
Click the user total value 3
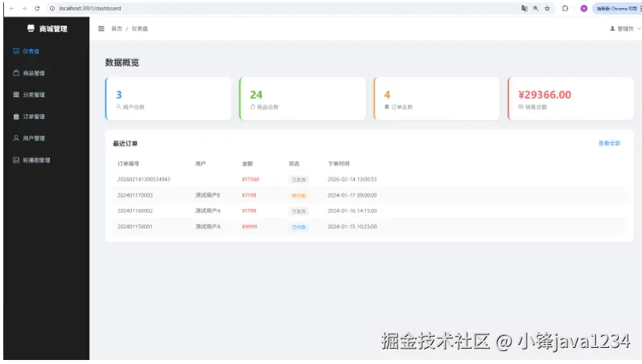click(x=119, y=95)
